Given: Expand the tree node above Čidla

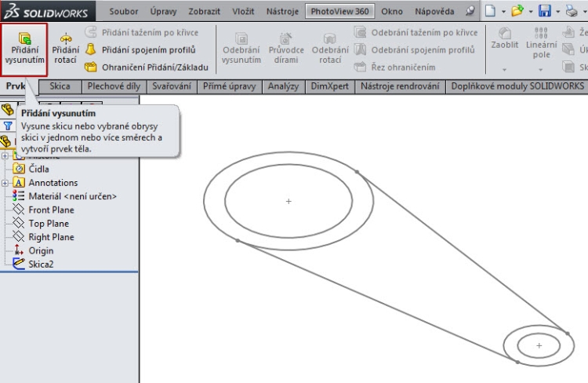Looking at the screenshot, I should click(x=5, y=156).
